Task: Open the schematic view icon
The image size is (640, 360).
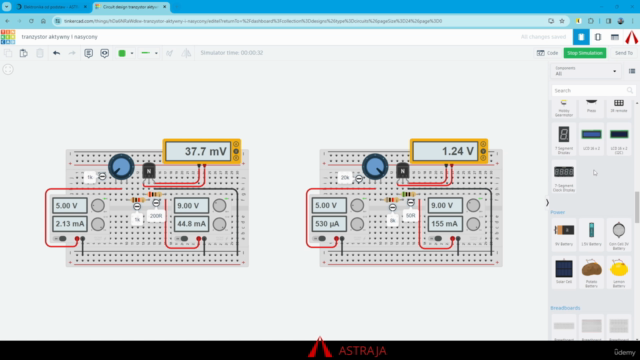Action: click(x=598, y=37)
